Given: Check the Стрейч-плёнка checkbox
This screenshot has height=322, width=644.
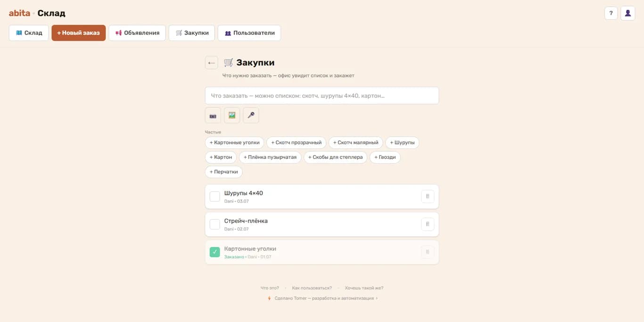Looking at the screenshot, I should point(215,224).
